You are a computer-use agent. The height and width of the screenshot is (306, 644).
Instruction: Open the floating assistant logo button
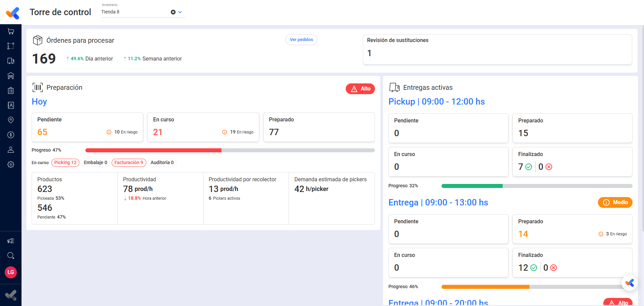[x=630, y=283]
